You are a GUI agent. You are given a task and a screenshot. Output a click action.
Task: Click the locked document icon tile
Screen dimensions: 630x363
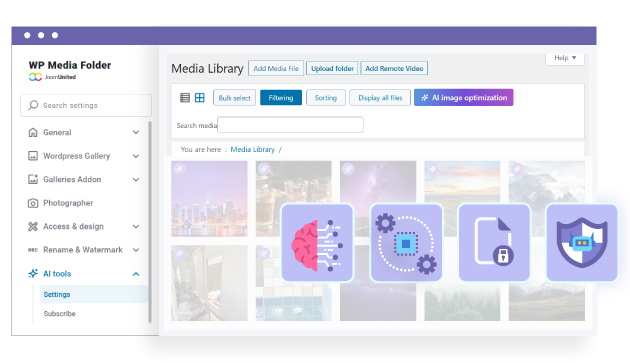(x=494, y=243)
